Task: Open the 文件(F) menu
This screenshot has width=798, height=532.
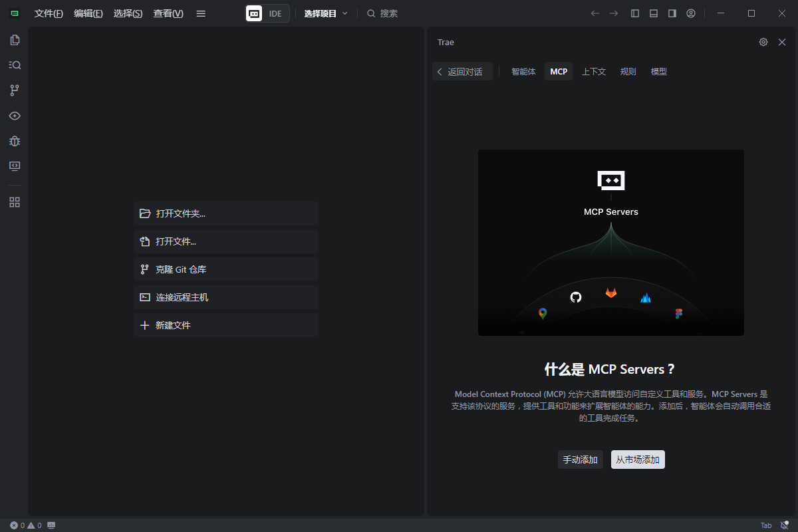Action: pyautogui.click(x=49, y=13)
